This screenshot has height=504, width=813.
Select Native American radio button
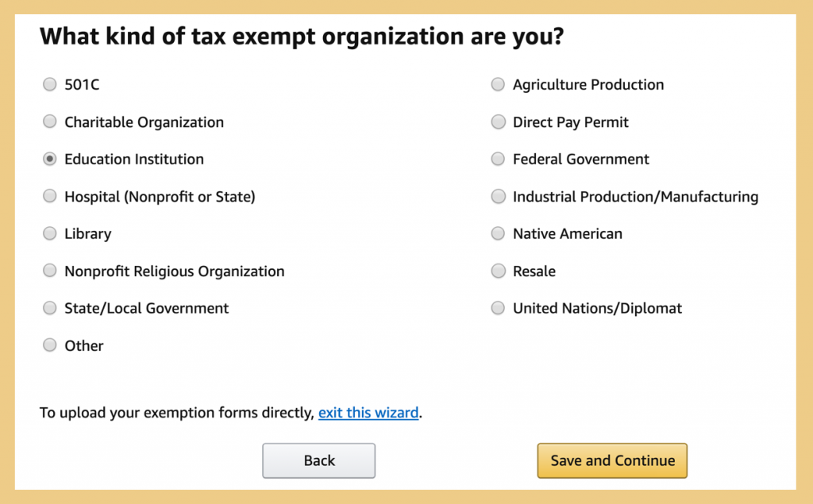point(498,234)
